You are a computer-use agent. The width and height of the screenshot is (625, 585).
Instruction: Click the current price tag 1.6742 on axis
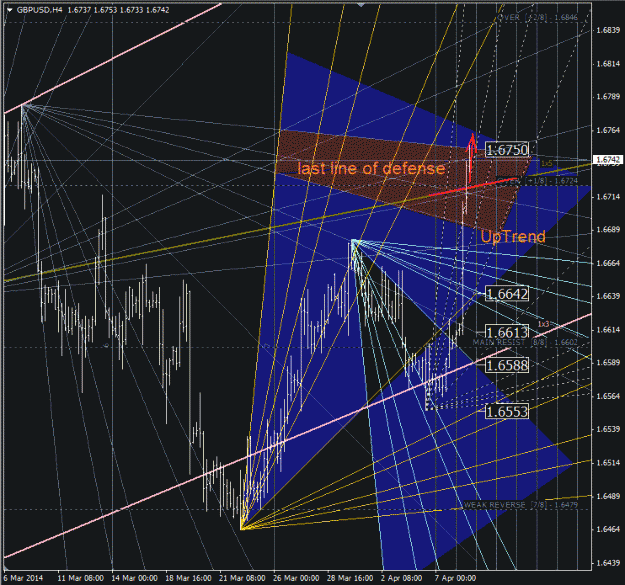pyautogui.click(x=608, y=160)
